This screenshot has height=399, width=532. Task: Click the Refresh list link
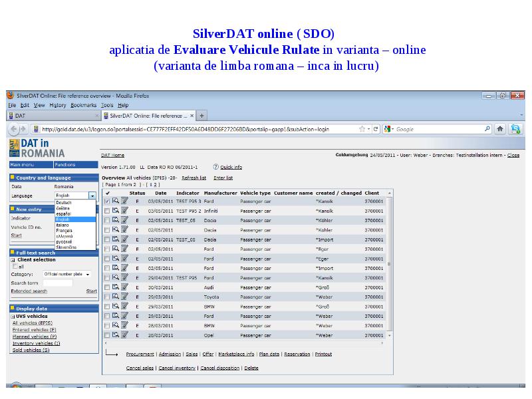194,178
